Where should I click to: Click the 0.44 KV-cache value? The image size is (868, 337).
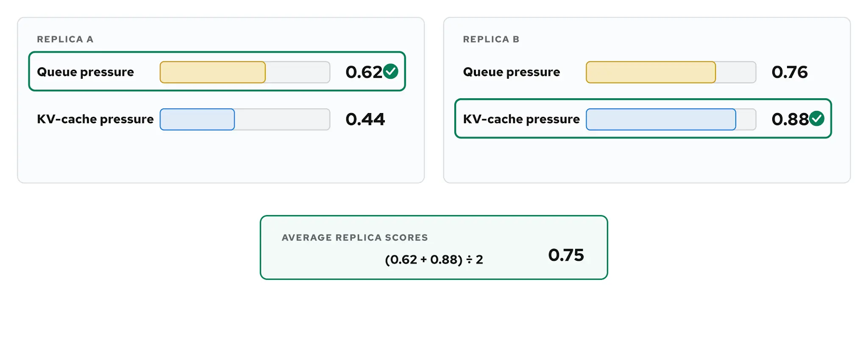pos(365,119)
